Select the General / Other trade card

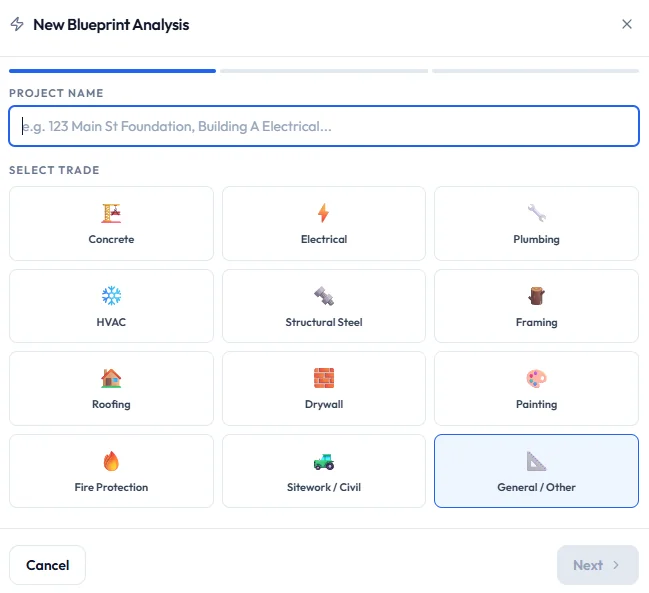[x=536, y=471]
